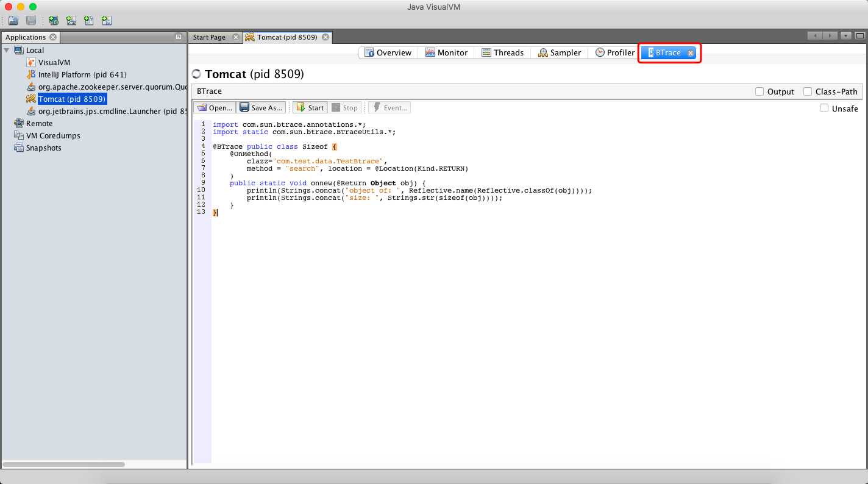Image resolution: width=868 pixels, height=484 pixels.
Task: Collapse the Local tree node
Action: coord(7,50)
